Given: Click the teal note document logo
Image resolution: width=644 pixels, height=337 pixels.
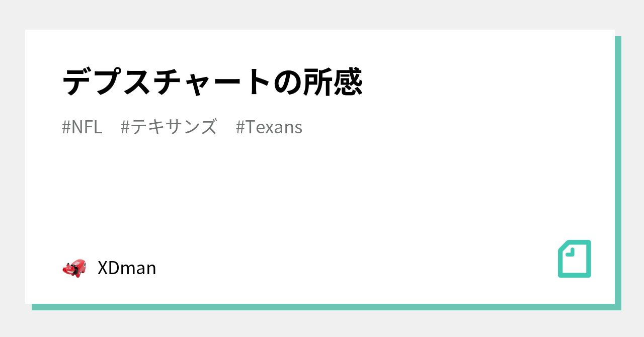Looking at the screenshot, I should click(574, 259).
